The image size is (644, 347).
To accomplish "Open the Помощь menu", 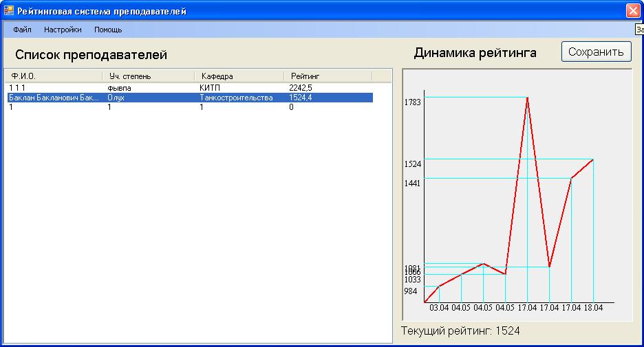I will [x=108, y=30].
